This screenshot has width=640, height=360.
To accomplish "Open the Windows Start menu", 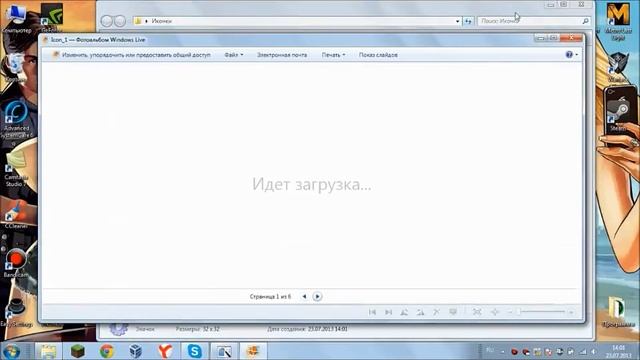I will pyautogui.click(x=11, y=351).
